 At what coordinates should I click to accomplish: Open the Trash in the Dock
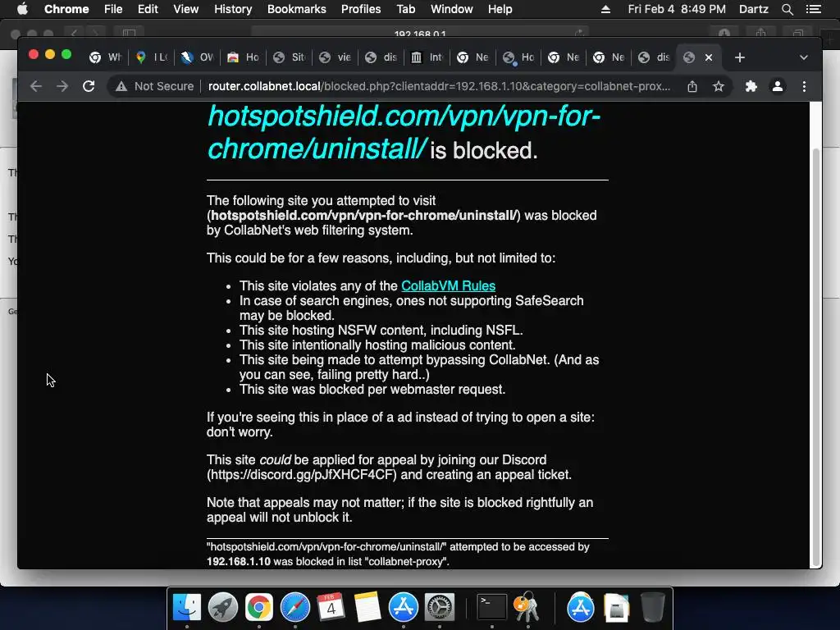pos(652,608)
